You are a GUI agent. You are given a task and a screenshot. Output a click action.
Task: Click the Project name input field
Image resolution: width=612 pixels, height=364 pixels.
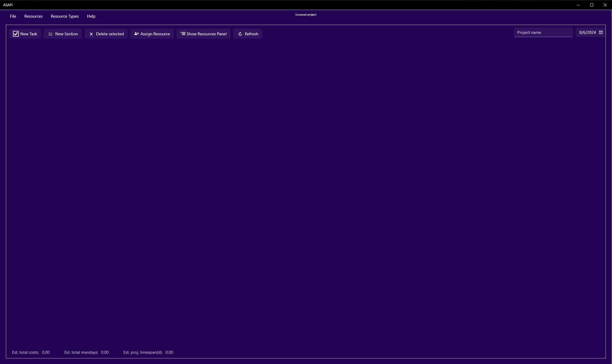pos(543,32)
